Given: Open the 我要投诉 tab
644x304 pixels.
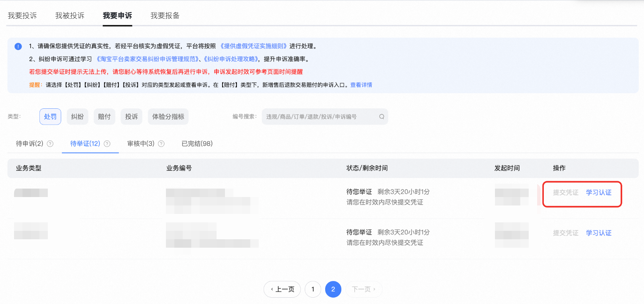Looking at the screenshot, I should click(x=22, y=15).
